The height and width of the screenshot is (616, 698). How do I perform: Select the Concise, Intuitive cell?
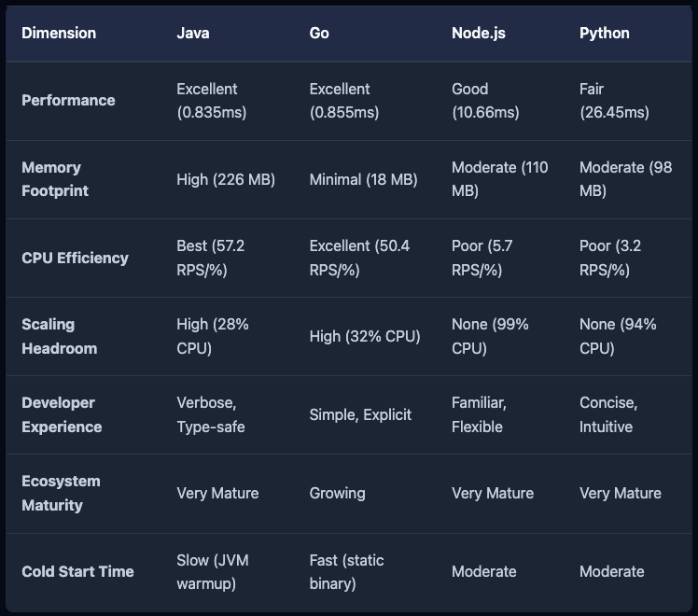[608, 414]
